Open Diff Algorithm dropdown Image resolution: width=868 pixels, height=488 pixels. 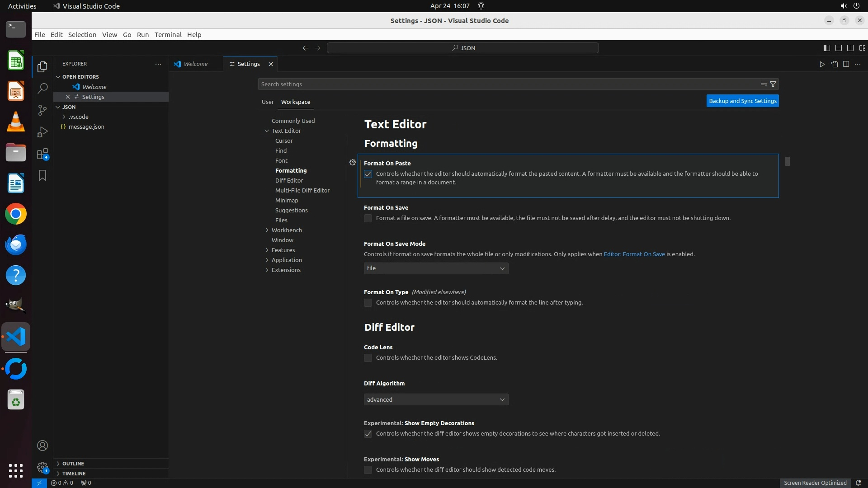click(x=436, y=399)
